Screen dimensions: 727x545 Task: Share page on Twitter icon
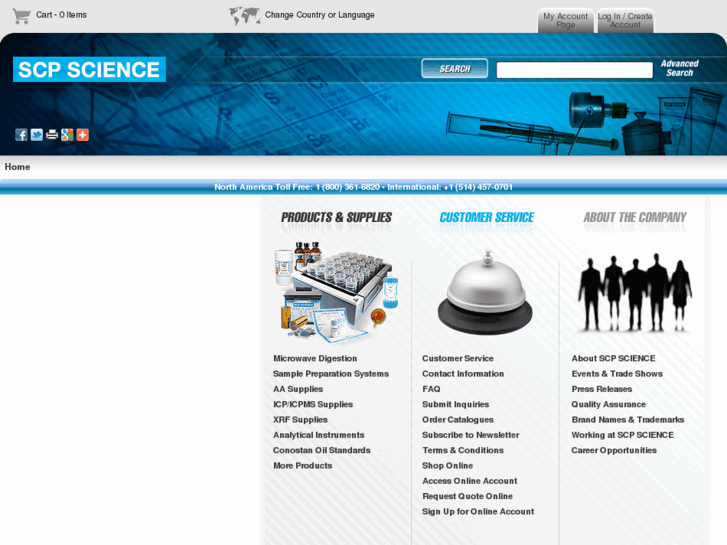click(37, 135)
